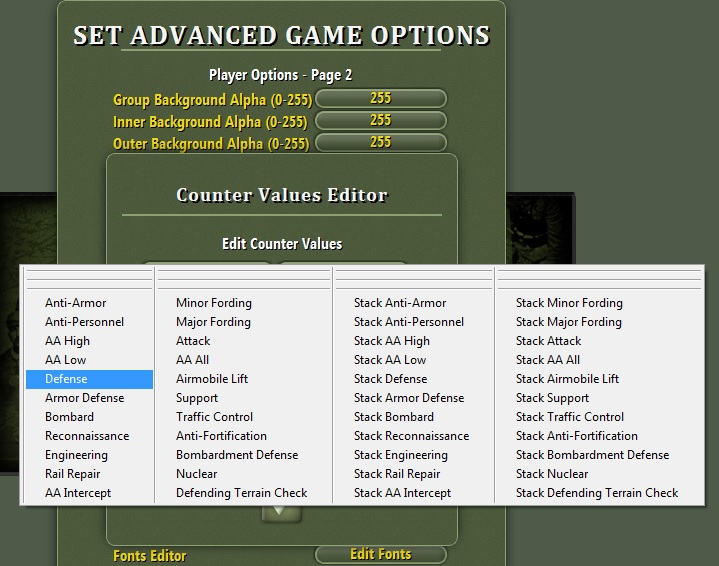Select Nuclear in second column
Image resolution: width=719 pixels, height=566 pixels.
[243, 474]
